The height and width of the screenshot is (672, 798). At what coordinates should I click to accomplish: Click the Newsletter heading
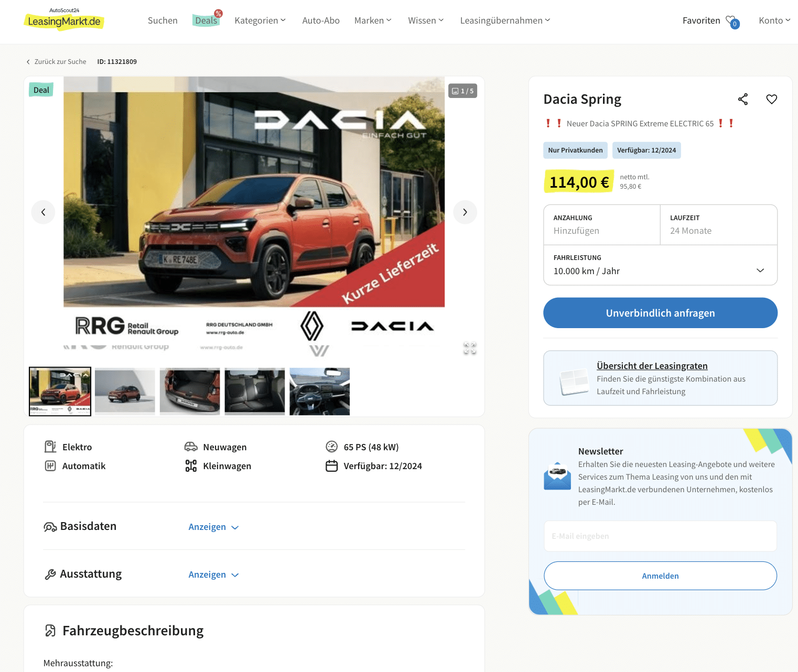click(x=600, y=451)
